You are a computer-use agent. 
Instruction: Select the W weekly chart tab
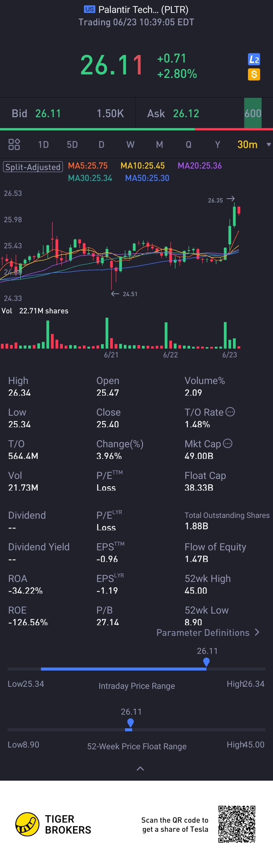click(x=130, y=145)
